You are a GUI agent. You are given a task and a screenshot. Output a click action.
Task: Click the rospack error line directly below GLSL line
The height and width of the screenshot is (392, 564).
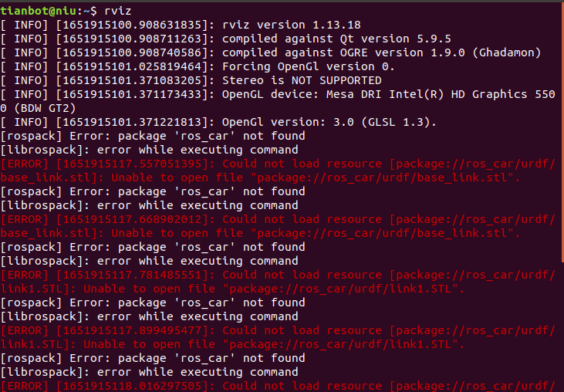pos(153,136)
